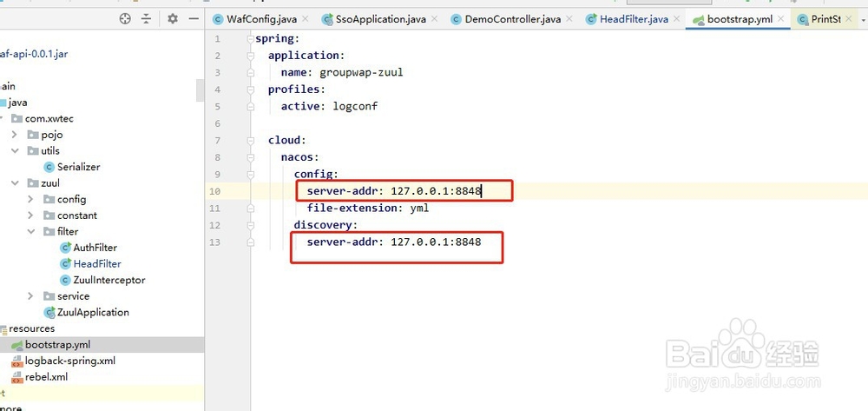This screenshot has width=868, height=411.
Task: Click the service folder icon
Action: (49, 295)
